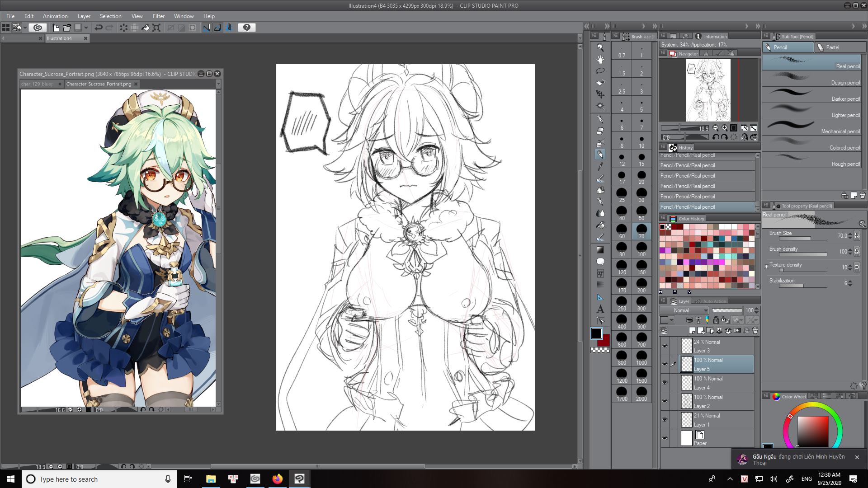Open the Layer palette menu icon
The image size is (868, 488).
click(x=663, y=301)
